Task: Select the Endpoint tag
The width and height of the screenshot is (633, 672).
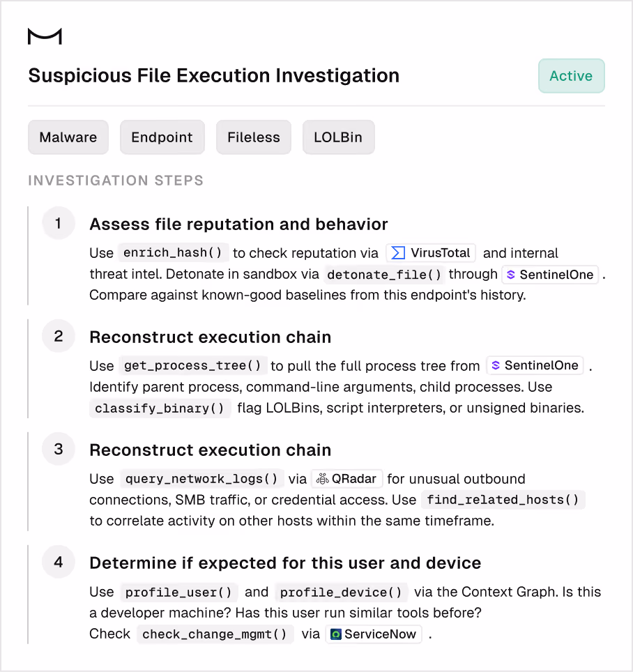Action: 162,137
